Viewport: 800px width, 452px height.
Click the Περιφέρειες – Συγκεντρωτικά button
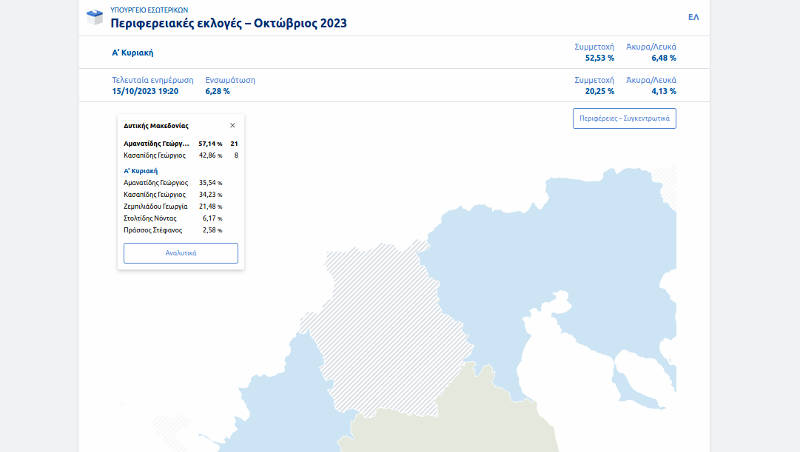pos(625,119)
